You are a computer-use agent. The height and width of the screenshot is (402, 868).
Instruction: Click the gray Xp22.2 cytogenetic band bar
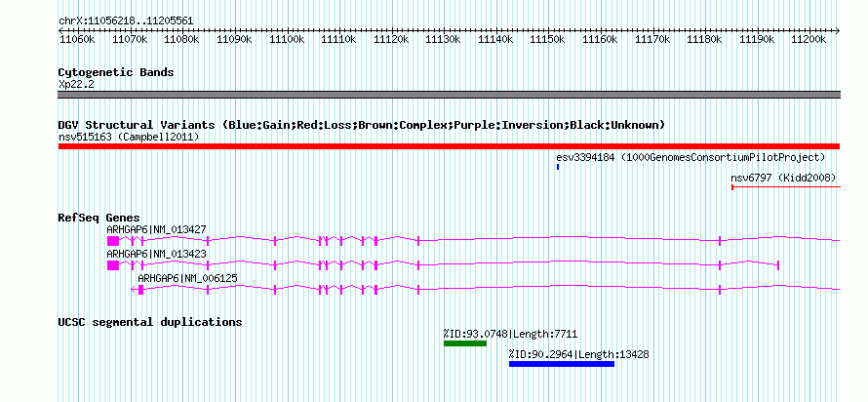pyautogui.click(x=449, y=95)
